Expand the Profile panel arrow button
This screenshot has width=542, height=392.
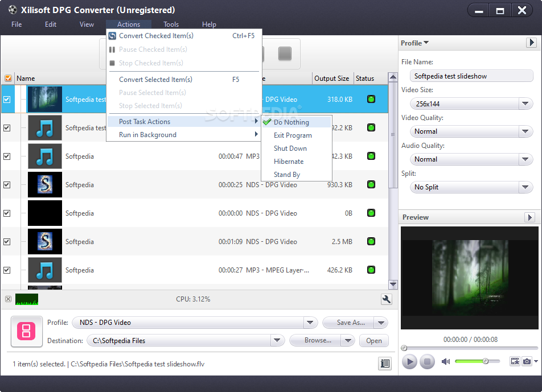pyautogui.click(x=531, y=43)
